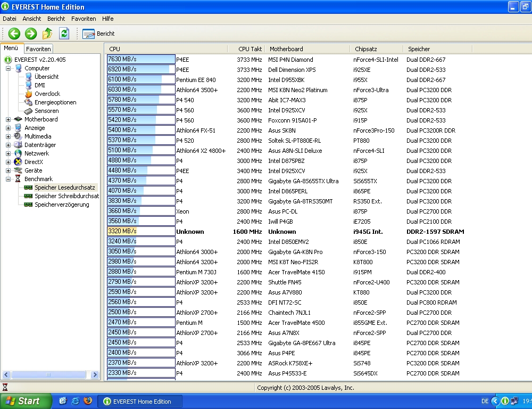The width and height of the screenshot is (532, 409).
Task: Show hidden tray icons with arrow button
Action: coord(495,401)
